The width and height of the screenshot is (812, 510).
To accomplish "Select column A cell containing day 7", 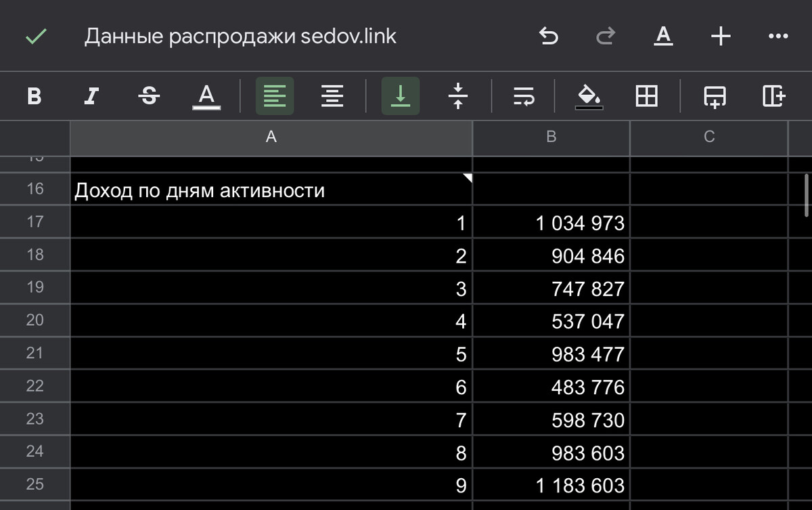I will [x=271, y=420].
